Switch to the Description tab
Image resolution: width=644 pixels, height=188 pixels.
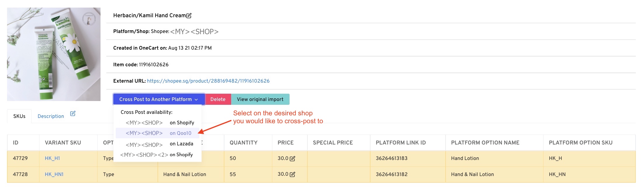coord(51,116)
